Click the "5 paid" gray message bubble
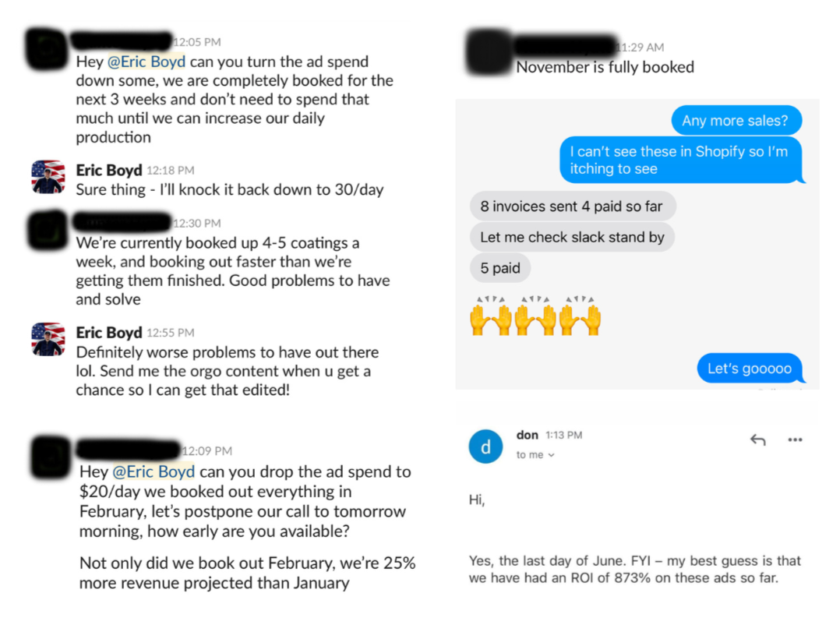 [500, 268]
